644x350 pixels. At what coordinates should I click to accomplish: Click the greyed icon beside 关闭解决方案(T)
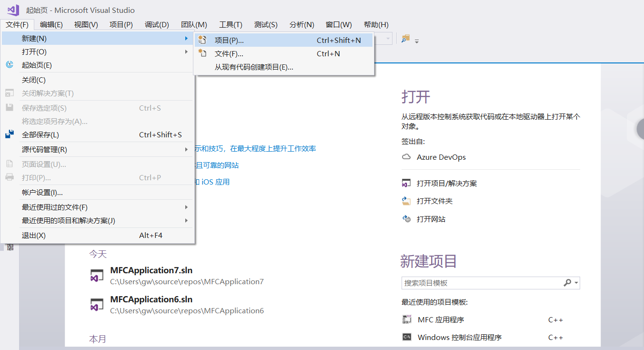click(x=10, y=93)
